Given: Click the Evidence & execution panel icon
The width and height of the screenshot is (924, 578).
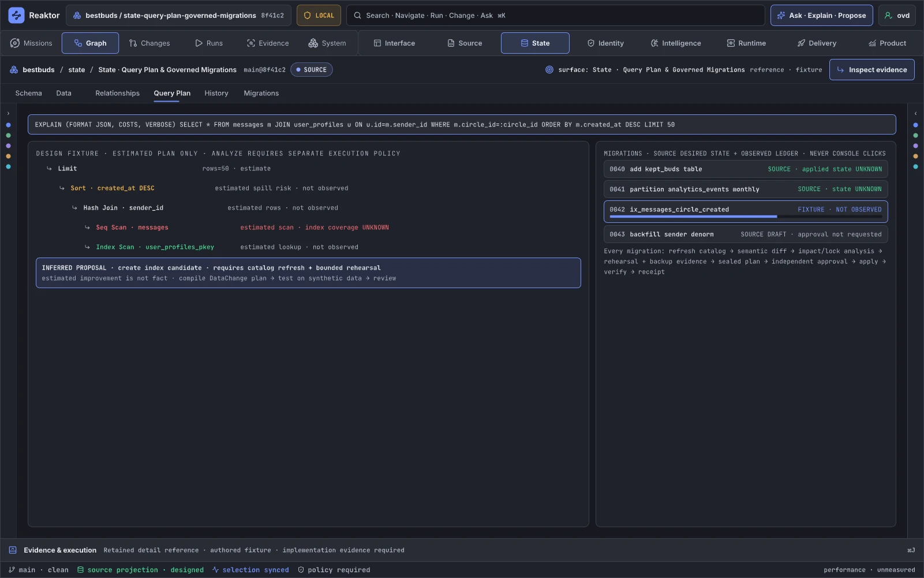Looking at the screenshot, I should coord(13,550).
